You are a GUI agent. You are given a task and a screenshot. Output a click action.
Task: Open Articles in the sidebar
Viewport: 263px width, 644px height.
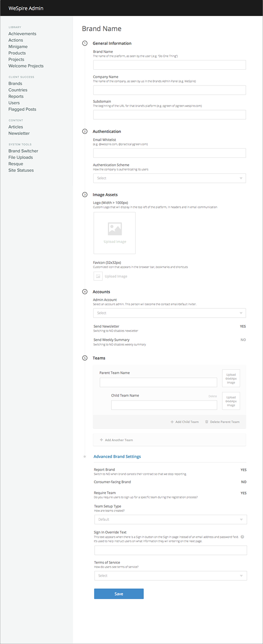(16, 127)
